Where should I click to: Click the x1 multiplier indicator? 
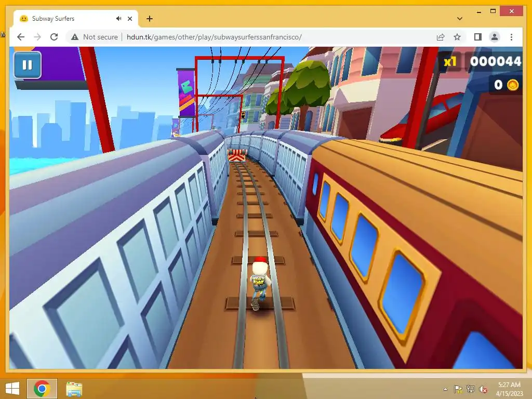[x=450, y=62]
